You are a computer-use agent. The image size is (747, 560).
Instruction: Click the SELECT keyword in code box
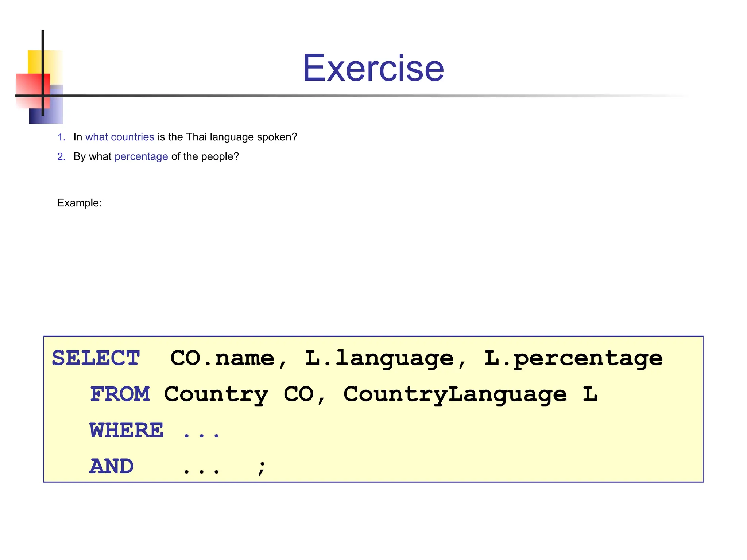(x=96, y=358)
